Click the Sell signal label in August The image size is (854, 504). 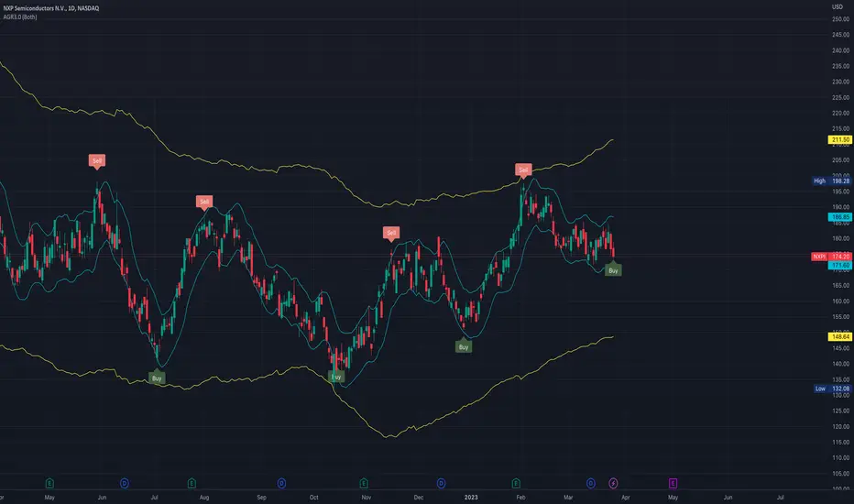coord(204,202)
